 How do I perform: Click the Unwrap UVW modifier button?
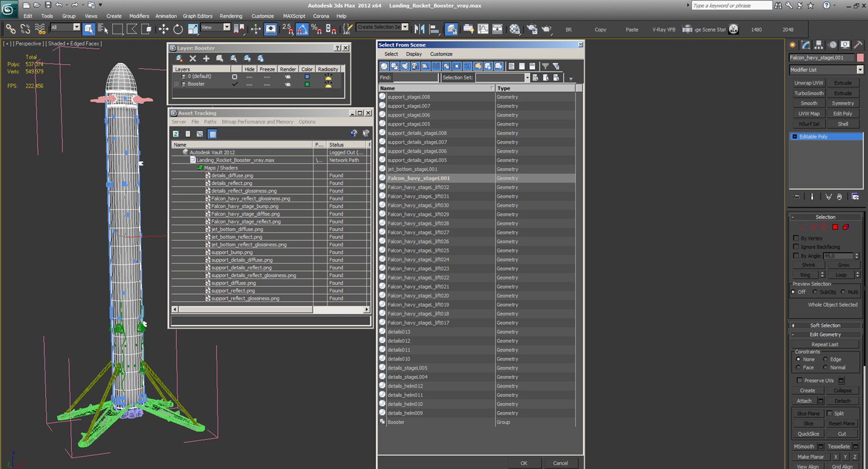(809, 83)
